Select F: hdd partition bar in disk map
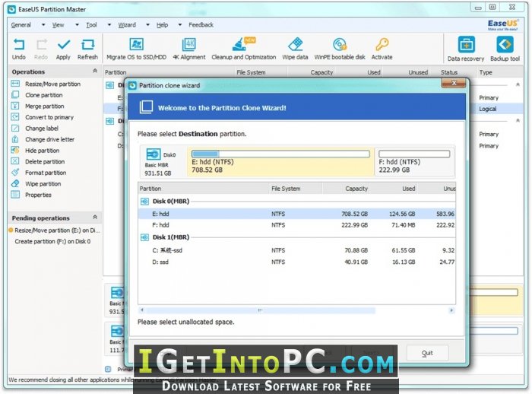The image size is (532, 394). [x=414, y=162]
